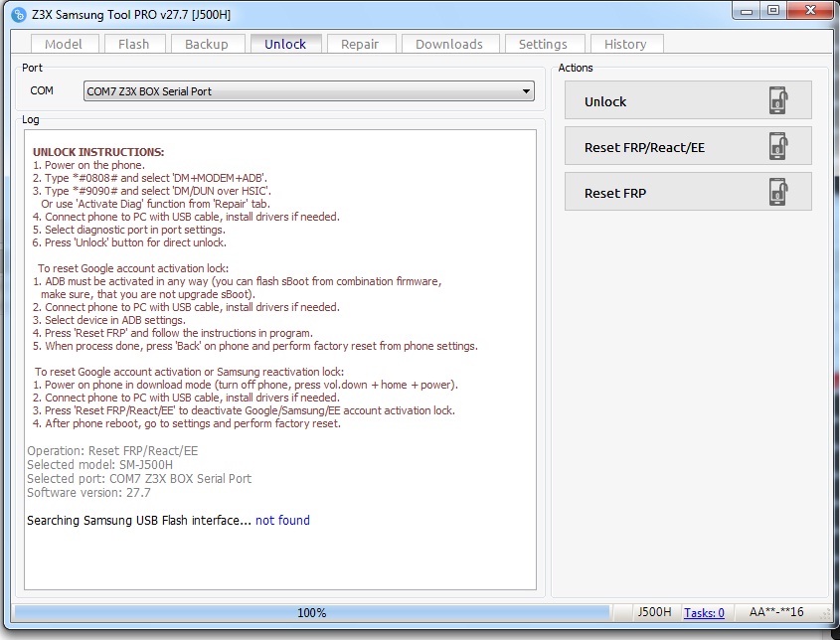Click the 100% progress bar

pyautogui.click(x=312, y=613)
